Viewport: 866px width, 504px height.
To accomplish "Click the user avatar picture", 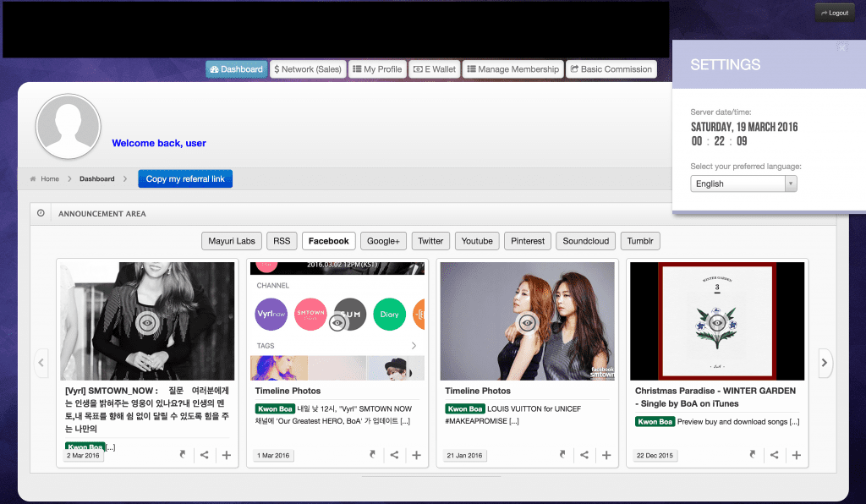I will tap(69, 126).
